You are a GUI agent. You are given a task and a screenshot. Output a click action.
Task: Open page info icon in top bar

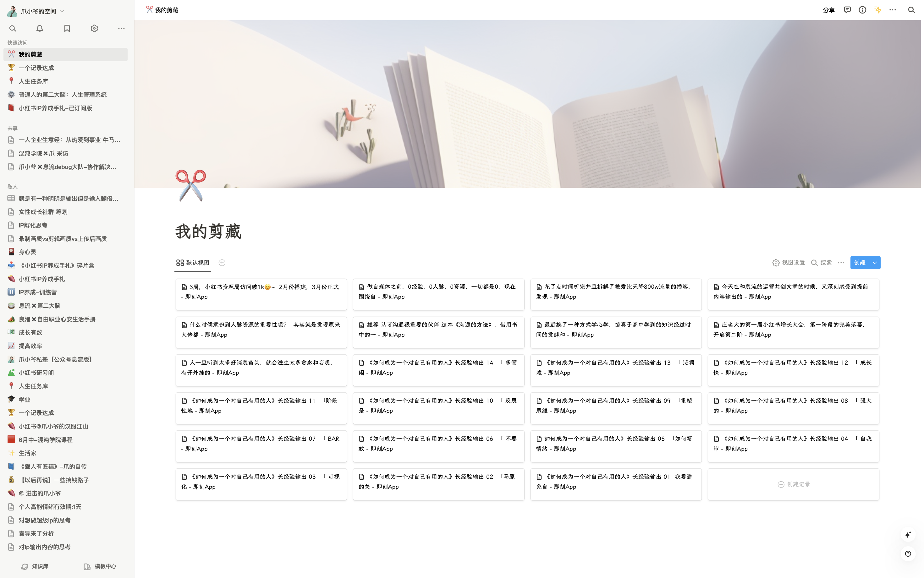click(862, 10)
